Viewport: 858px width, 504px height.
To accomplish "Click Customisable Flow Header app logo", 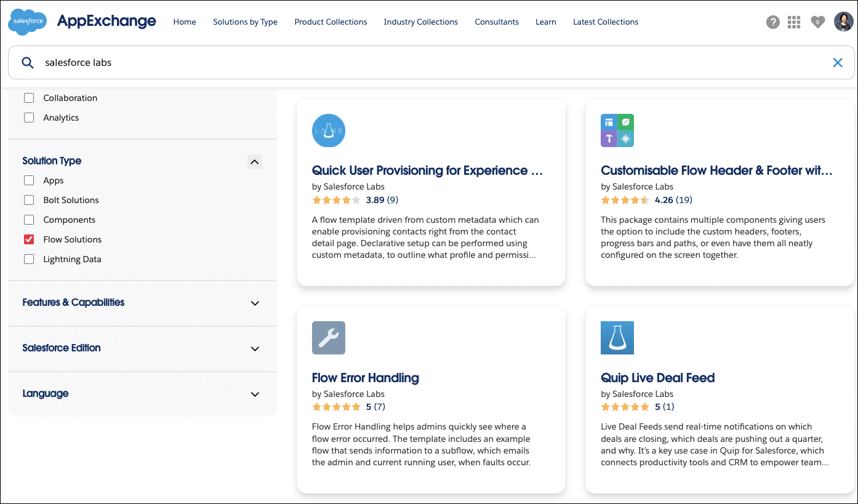I will [x=617, y=130].
